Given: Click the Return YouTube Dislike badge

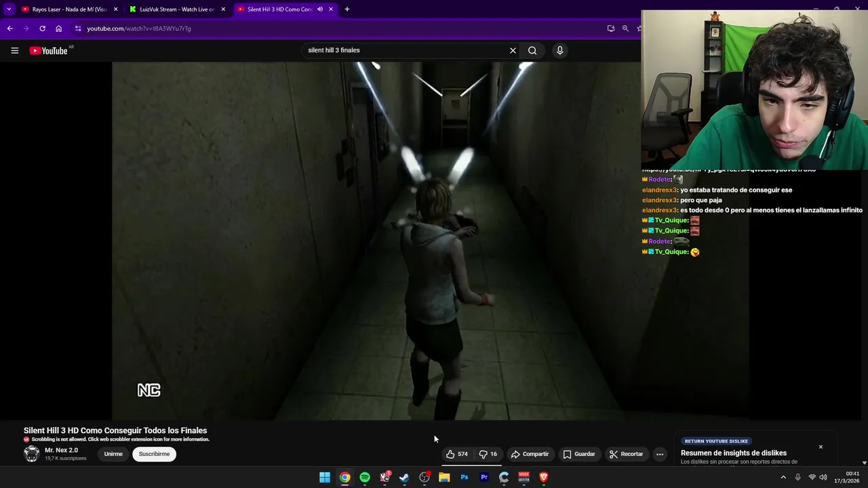Looking at the screenshot, I should 716,441.
